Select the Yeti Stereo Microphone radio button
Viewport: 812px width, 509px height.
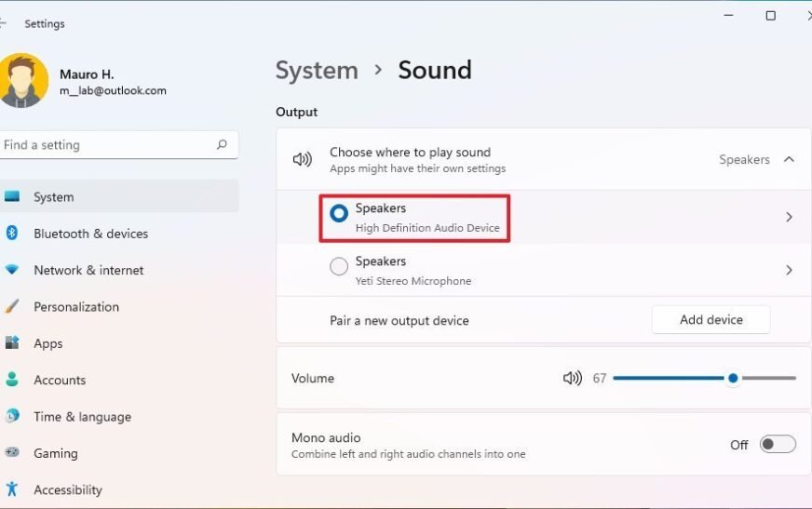coord(339,266)
